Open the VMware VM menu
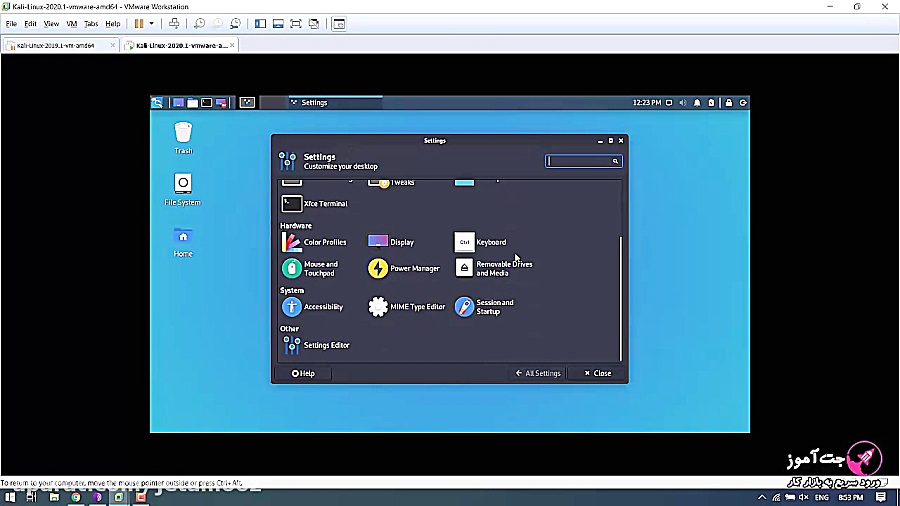Screen dimensions: 900x506 [x=72, y=24]
